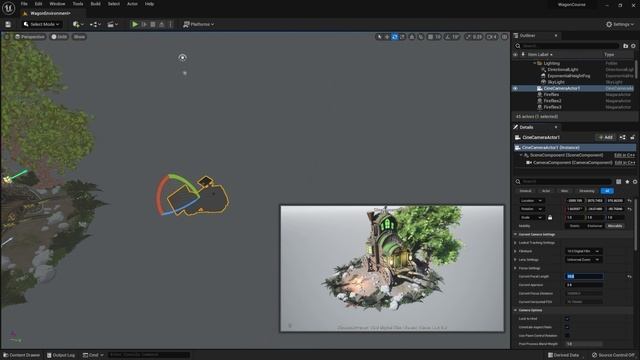This screenshot has height=360, width=640.
Task: Open the Unlit view mode menu
Action: 59,37
